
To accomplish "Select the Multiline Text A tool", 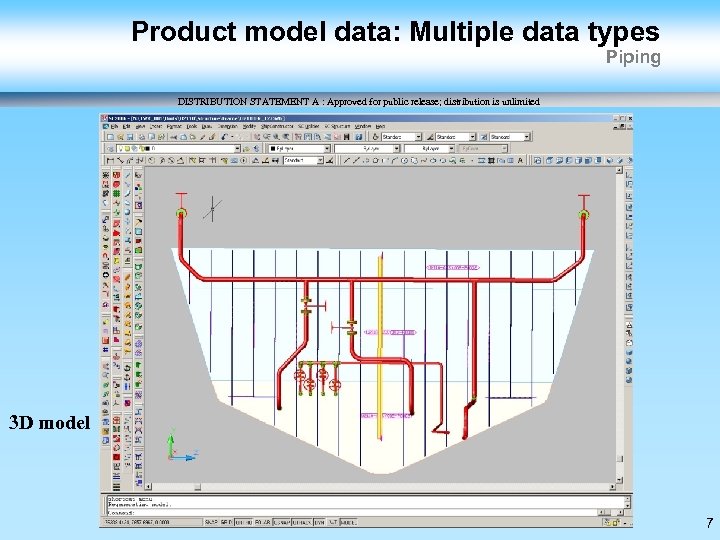I will (x=520, y=160).
